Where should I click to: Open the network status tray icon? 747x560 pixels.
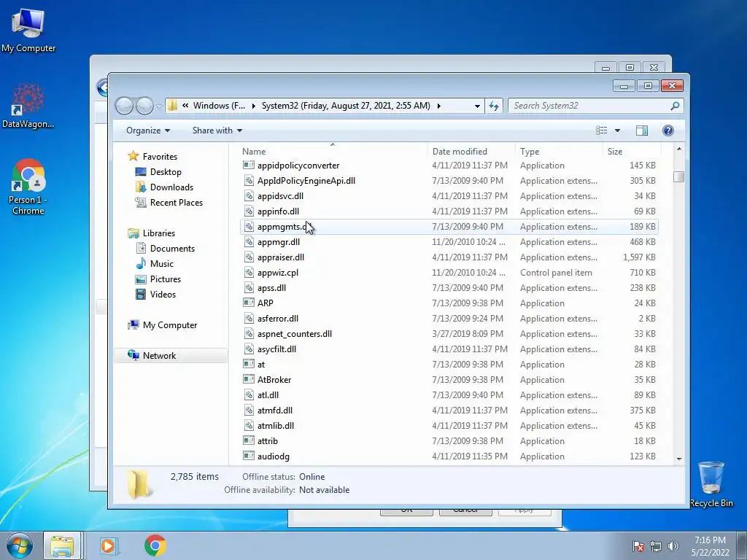[x=656, y=545]
